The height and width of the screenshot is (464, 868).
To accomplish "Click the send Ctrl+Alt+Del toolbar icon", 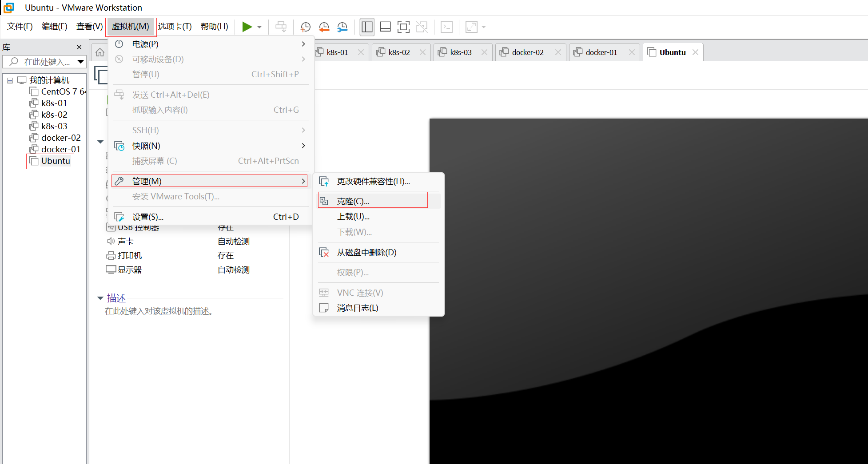I will (x=281, y=27).
